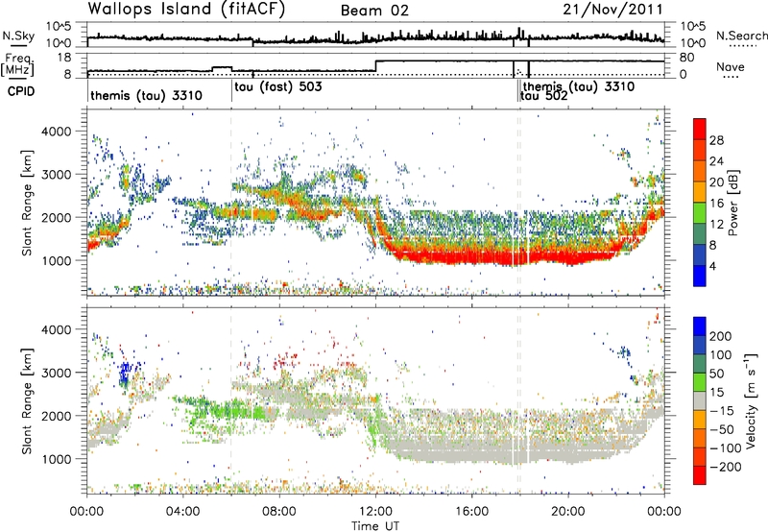Click the '4000' tick of the power panel
This screenshot has width=768, height=532.
[x=56, y=132]
